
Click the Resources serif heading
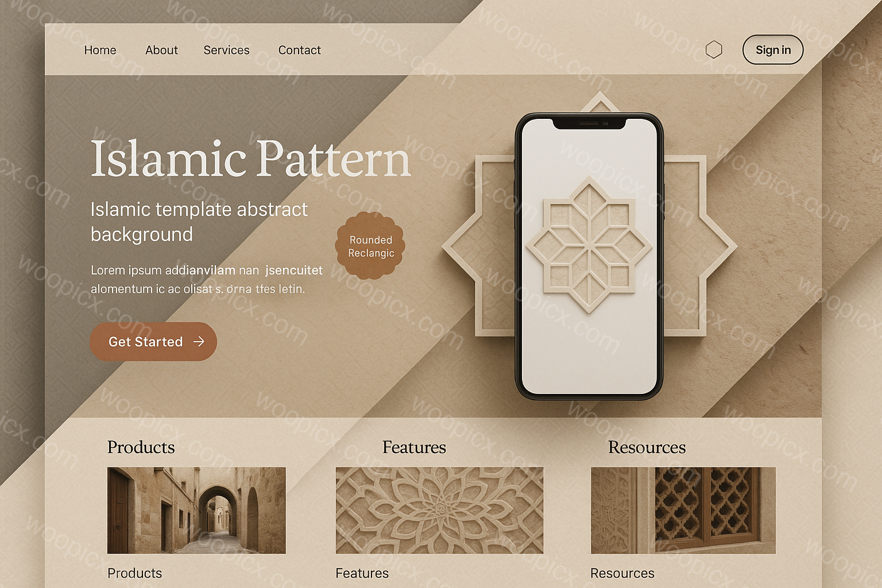(x=647, y=447)
